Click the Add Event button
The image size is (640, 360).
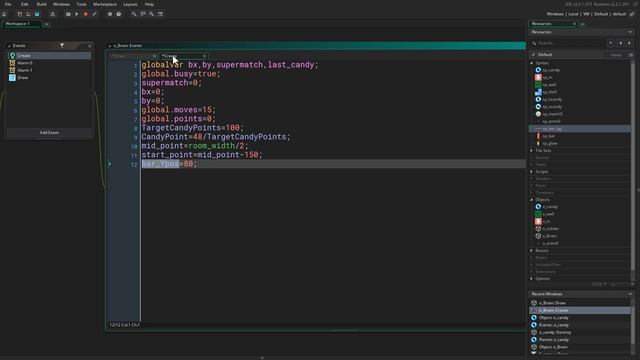pos(49,133)
